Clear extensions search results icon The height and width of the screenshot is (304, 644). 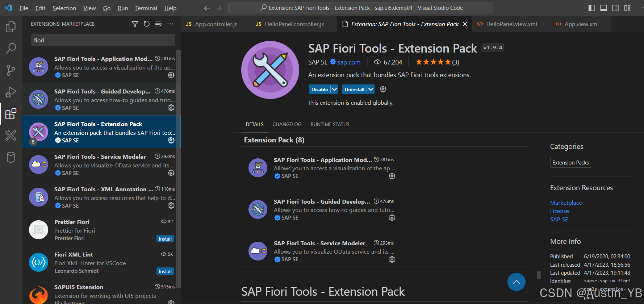(x=158, y=24)
